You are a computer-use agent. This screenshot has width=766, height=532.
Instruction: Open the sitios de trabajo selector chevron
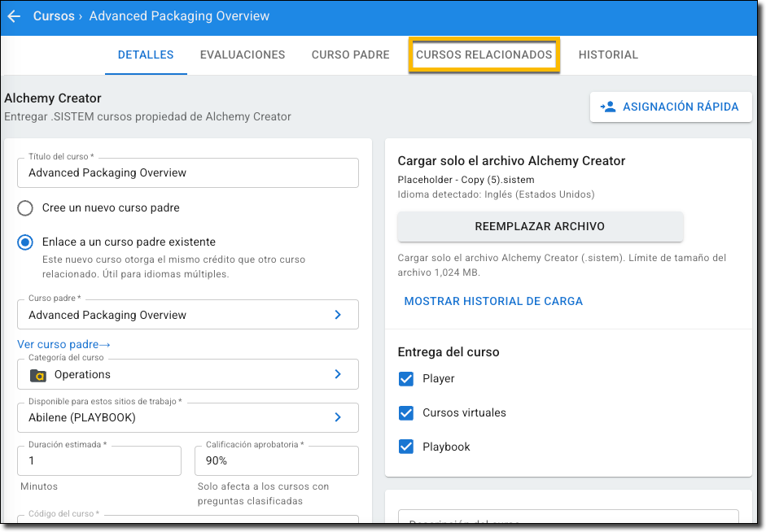(338, 417)
